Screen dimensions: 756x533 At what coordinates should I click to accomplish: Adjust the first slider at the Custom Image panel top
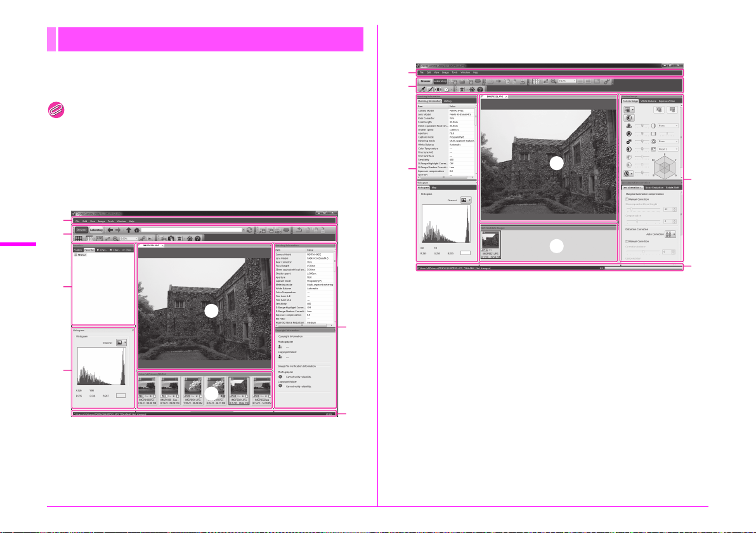642,126
